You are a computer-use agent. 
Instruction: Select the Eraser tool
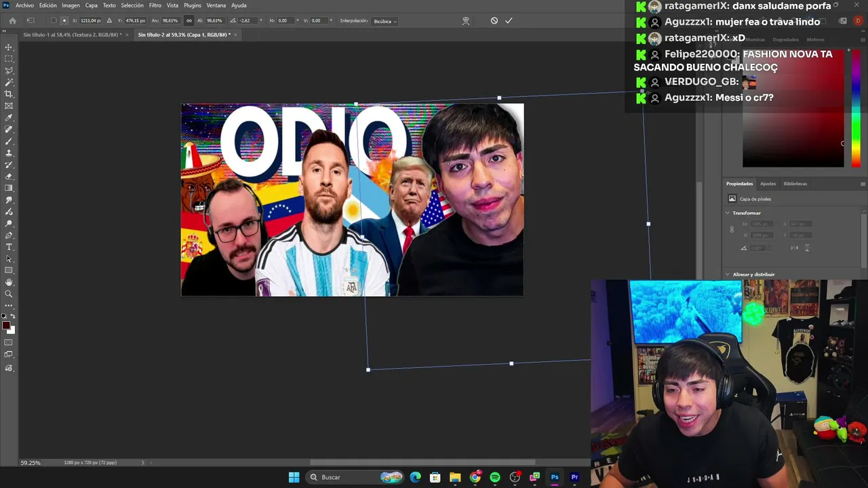[9, 176]
